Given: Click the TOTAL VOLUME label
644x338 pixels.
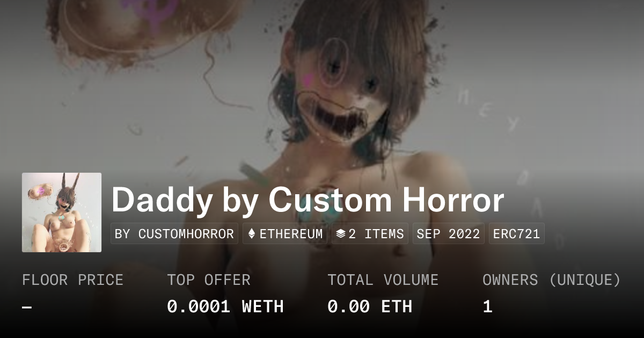Looking at the screenshot, I should (x=383, y=280).
